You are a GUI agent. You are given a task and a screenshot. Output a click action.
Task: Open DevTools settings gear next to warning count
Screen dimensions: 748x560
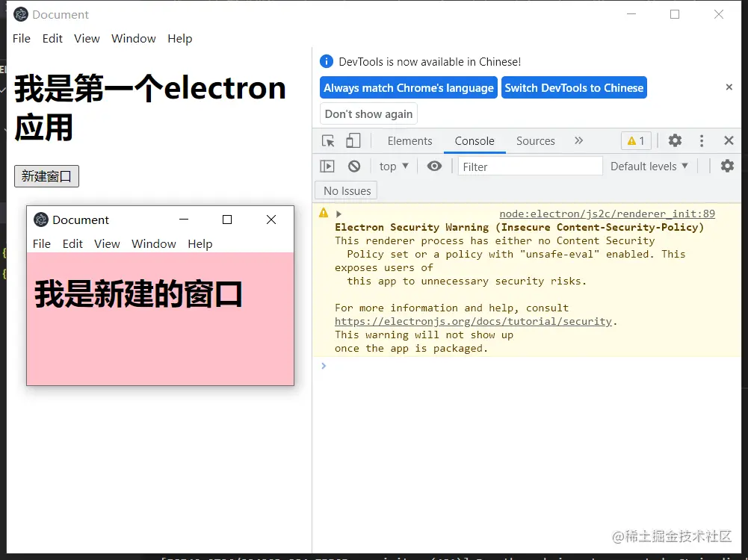click(x=675, y=140)
